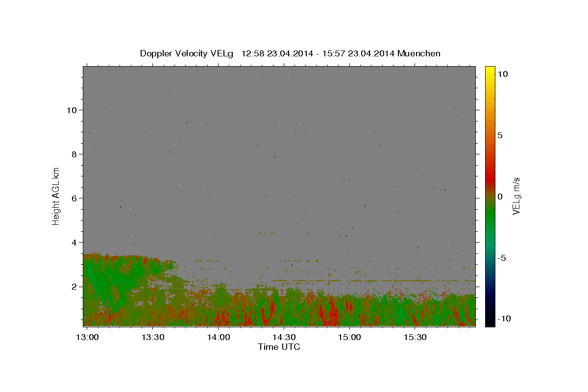The height and width of the screenshot is (392, 588).
Task: Click the colorbar value -5
Action: 502,258
